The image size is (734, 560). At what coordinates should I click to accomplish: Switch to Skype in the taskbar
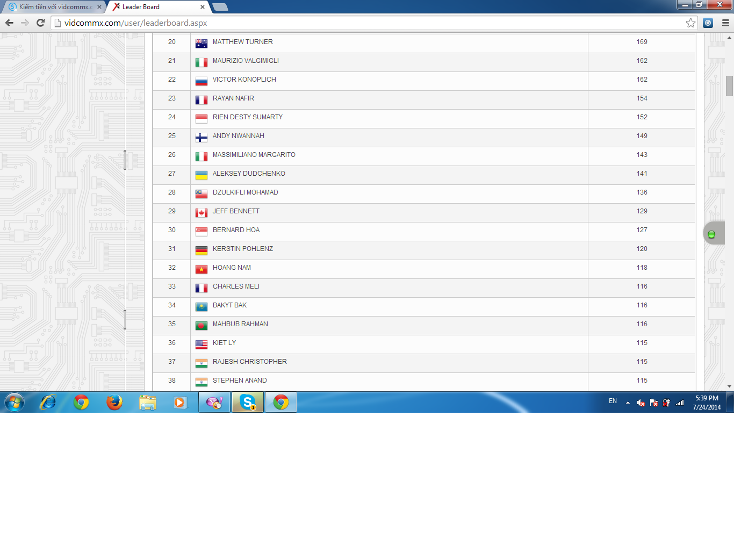(248, 402)
